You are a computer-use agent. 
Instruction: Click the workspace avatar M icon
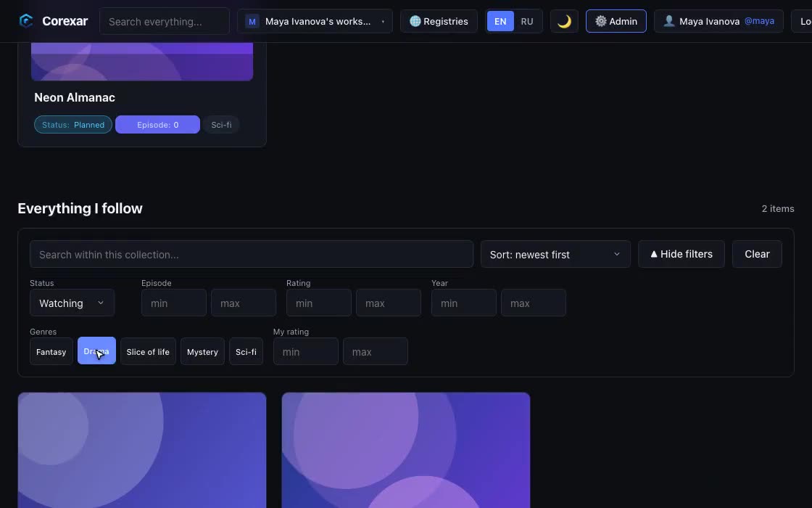(x=252, y=21)
